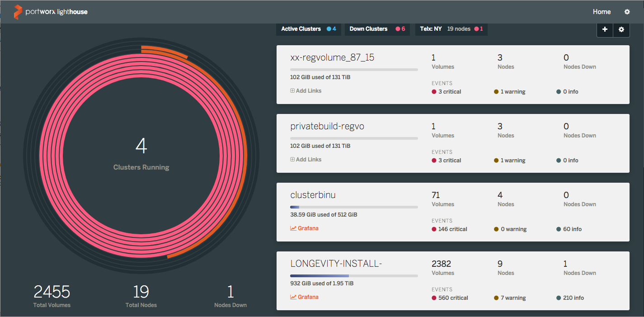The image size is (644, 317).
Task: Click Grafana chart icon for clusterbinu
Action: 293,228
